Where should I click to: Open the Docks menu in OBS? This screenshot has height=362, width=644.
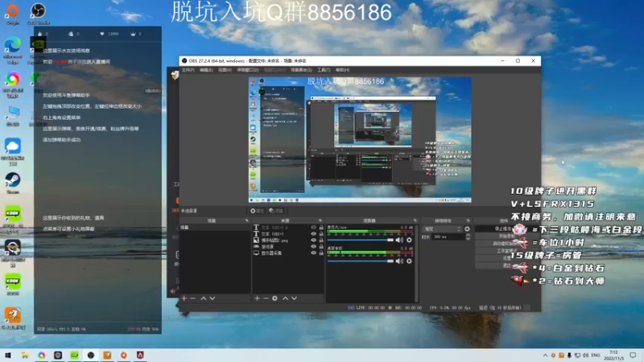pos(248,70)
